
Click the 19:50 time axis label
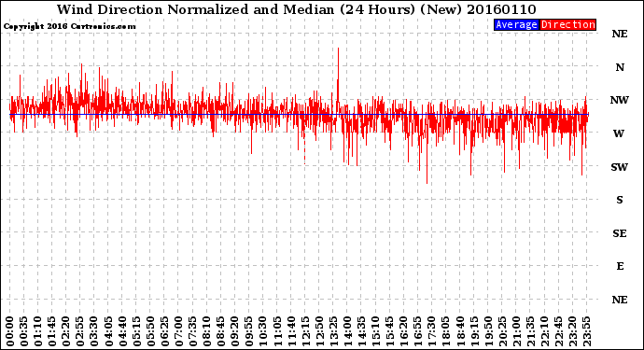(488, 331)
